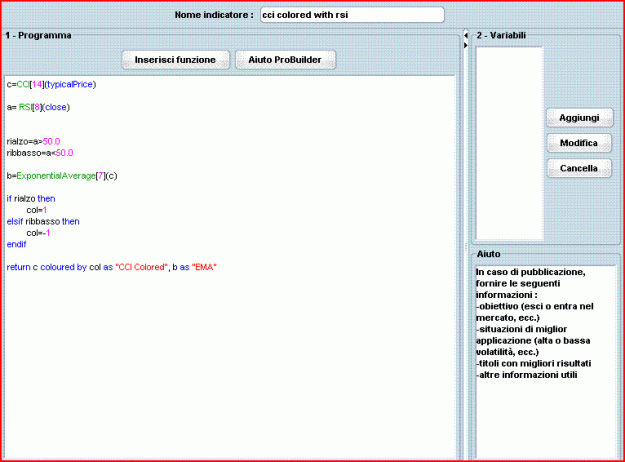Focus the Nome indicatore text field
This screenshot has width=625, height=462.
[352, 15]
